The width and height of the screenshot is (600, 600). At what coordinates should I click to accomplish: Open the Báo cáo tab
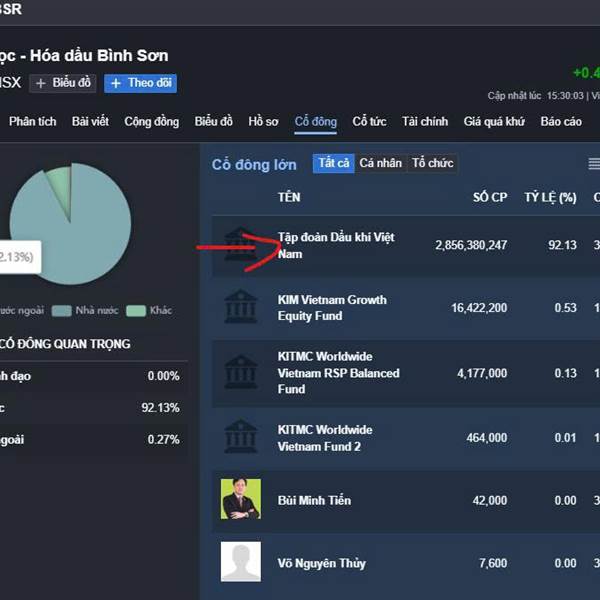561,121
